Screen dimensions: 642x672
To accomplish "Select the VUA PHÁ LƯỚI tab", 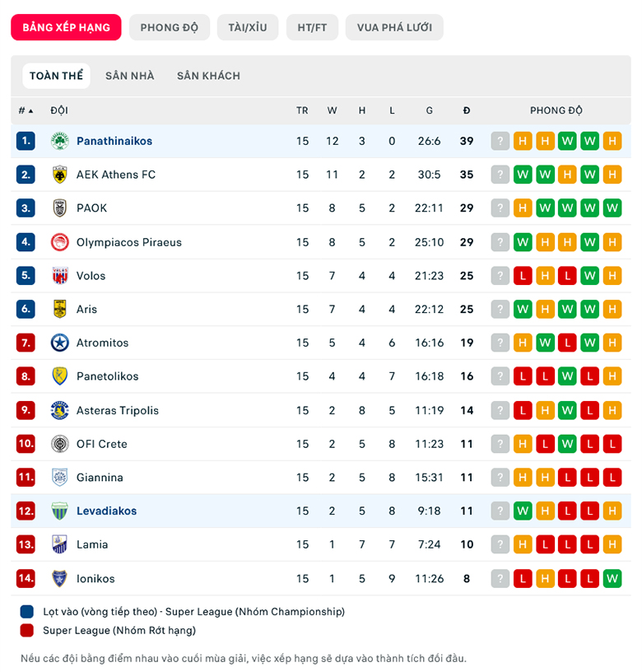I will [394, 27].
